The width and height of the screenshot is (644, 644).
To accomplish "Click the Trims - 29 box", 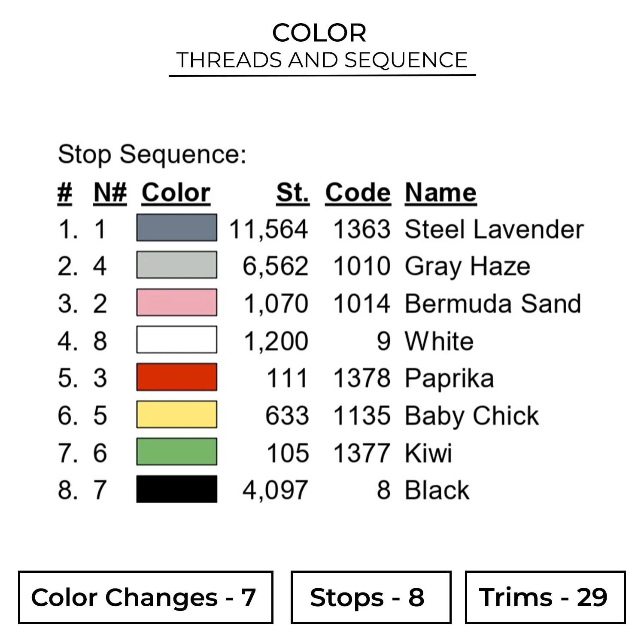I will click(545, 597).
